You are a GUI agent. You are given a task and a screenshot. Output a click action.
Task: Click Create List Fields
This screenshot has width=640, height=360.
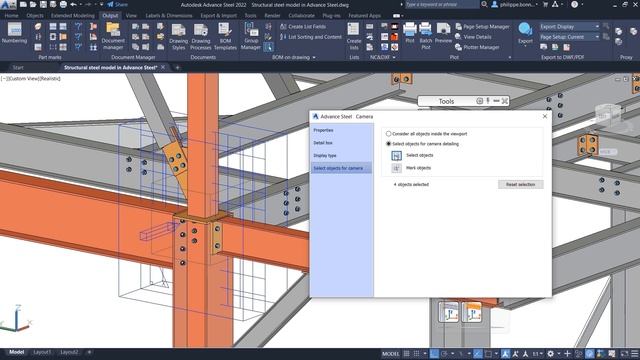[x=303, y=27]
